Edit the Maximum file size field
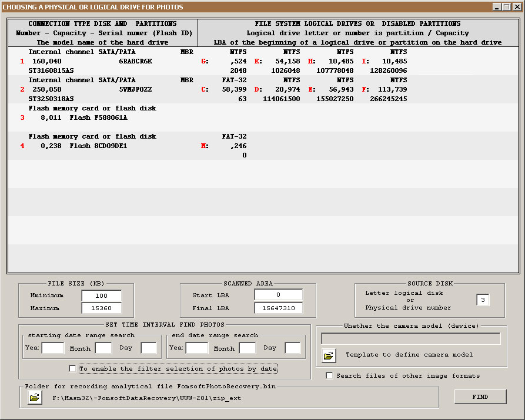Screen dimensions: 525x420 102,308
